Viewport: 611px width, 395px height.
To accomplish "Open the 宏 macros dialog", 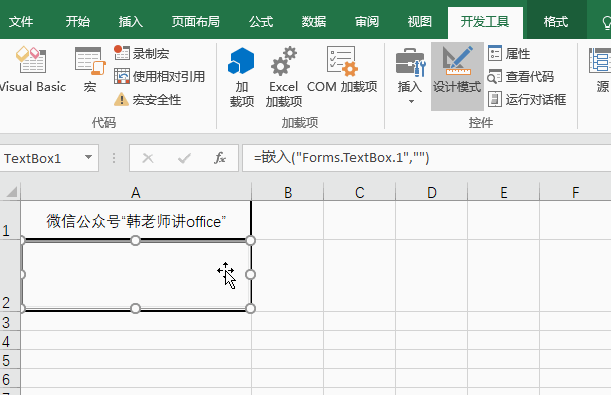I will (x=90, y=69).
